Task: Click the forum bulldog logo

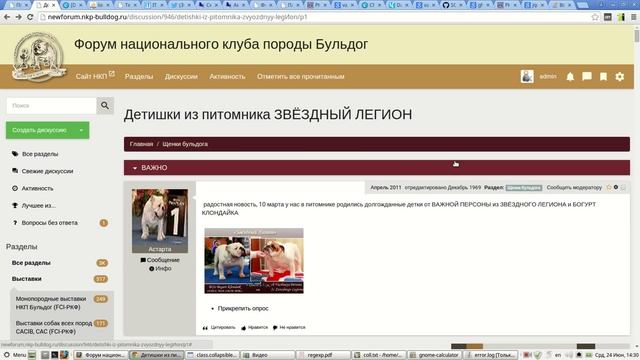Action: [39, 56]
